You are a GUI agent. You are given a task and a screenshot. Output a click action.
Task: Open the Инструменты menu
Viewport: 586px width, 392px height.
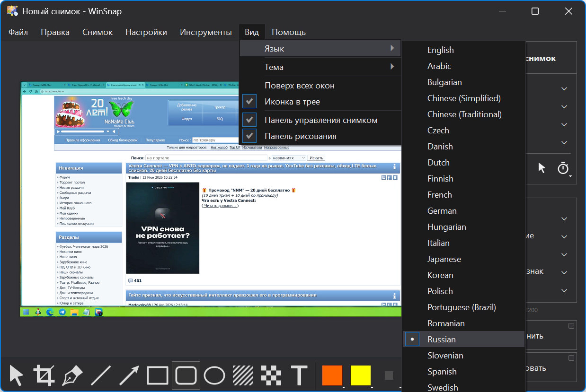click(206, 32)
